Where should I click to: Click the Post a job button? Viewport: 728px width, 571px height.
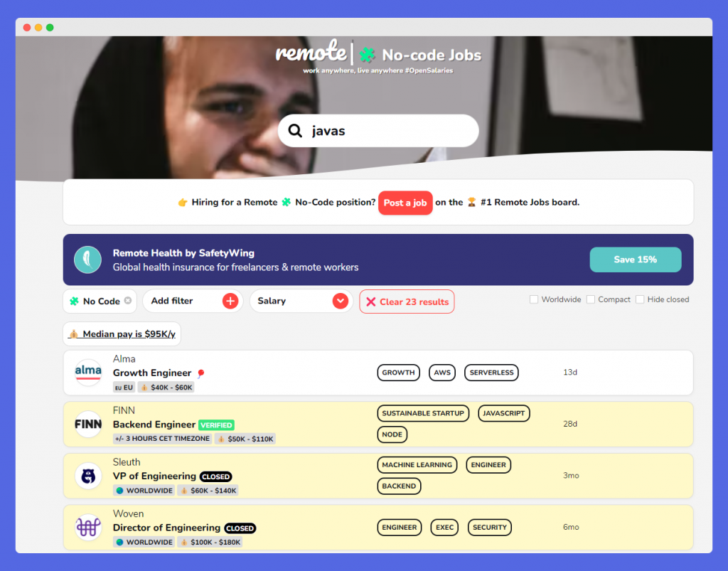tap(405, 203)
